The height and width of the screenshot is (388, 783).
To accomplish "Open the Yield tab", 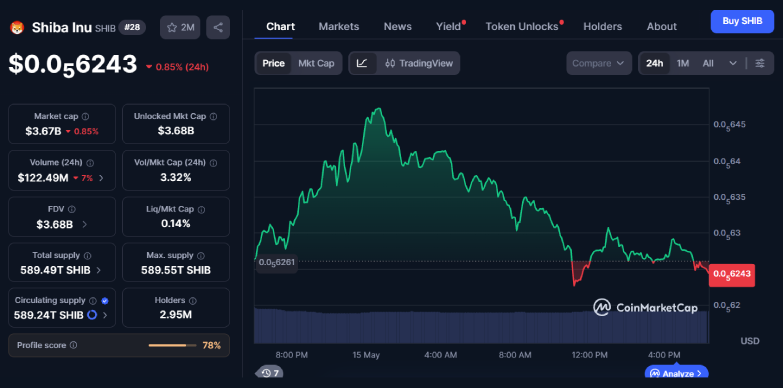I will 448,26.
